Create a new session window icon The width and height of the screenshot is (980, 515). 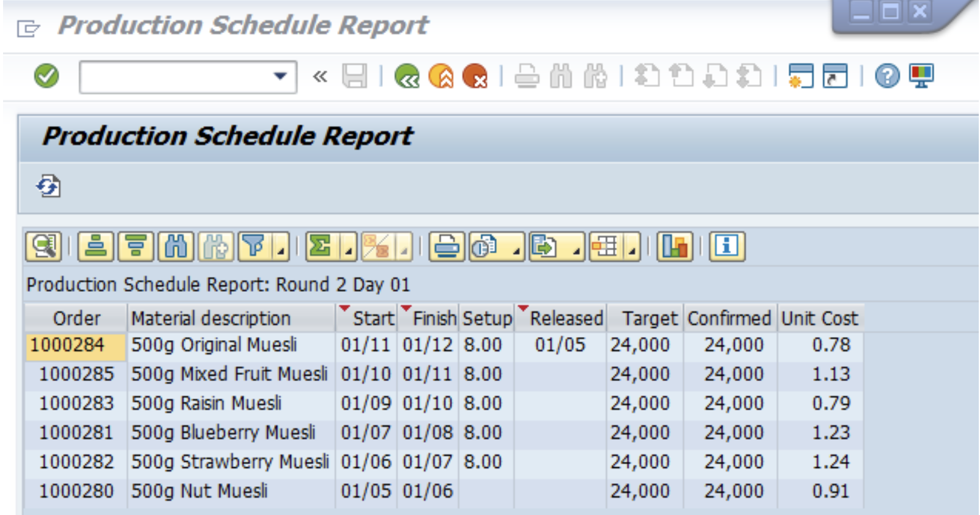[801, 76]
